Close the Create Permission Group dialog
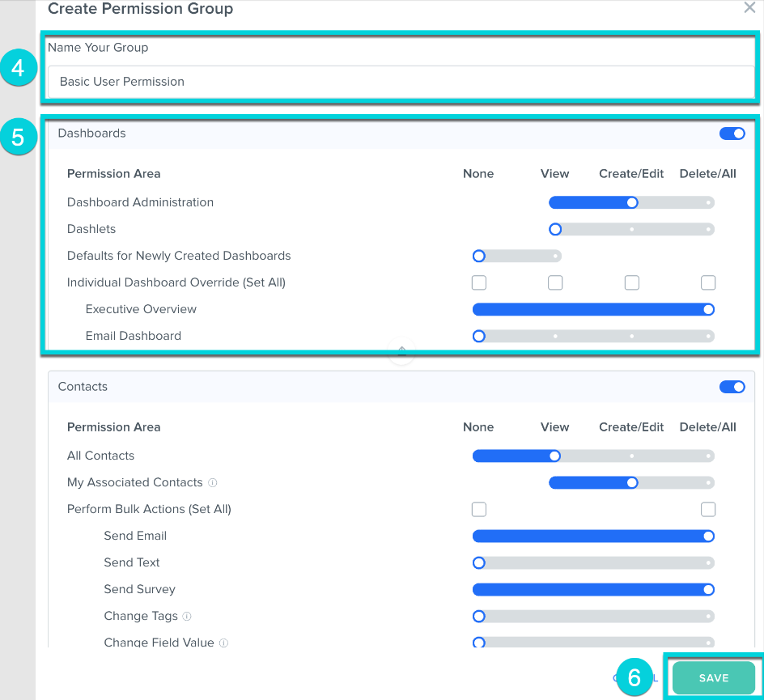Image resolution: width=764 pixels, height=700 pixels. tap(749, 7)
